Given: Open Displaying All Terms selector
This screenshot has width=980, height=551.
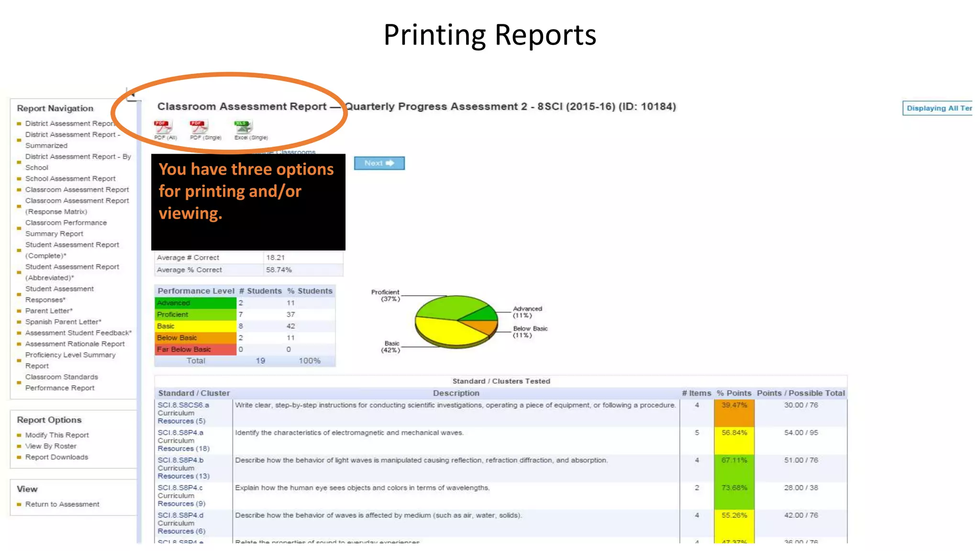Looking at the screenshot, I should 937,108.
